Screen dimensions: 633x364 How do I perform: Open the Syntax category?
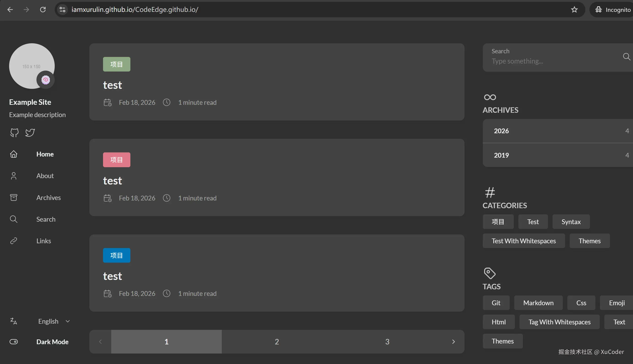pos(571,222)
